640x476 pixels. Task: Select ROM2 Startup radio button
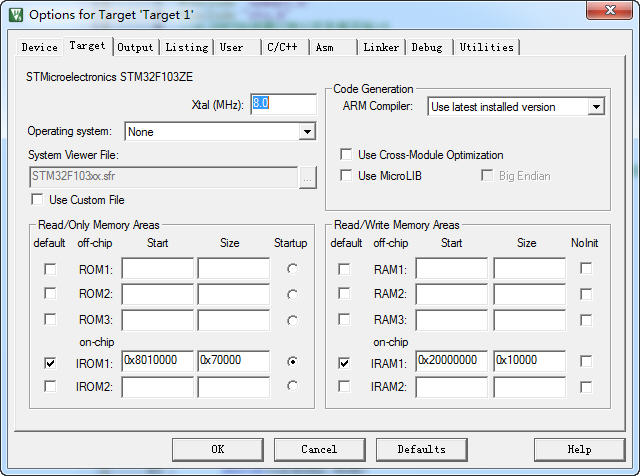click(292, 294)
